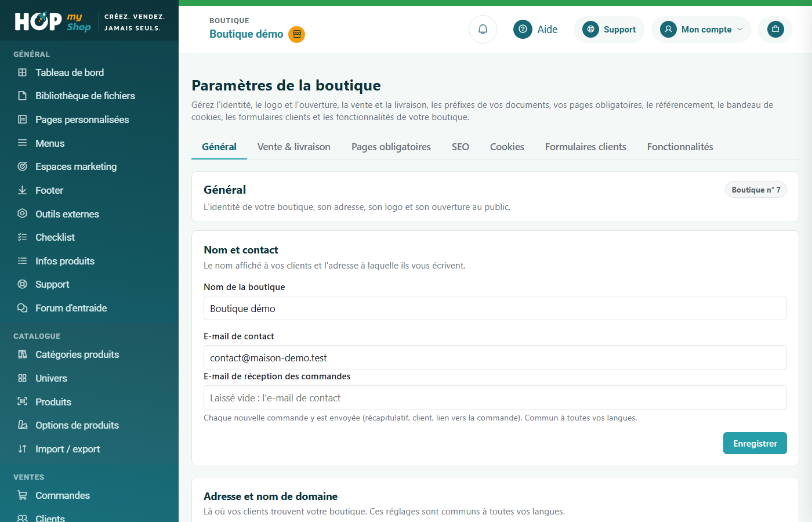
Task: Click the HOP my Shop logo
Action: pos(53,22)
